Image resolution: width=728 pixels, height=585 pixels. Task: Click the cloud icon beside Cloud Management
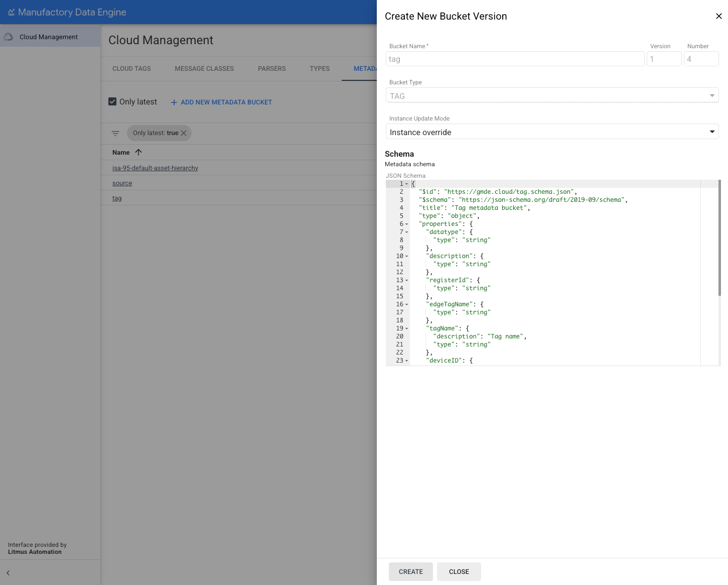point(9,37)
